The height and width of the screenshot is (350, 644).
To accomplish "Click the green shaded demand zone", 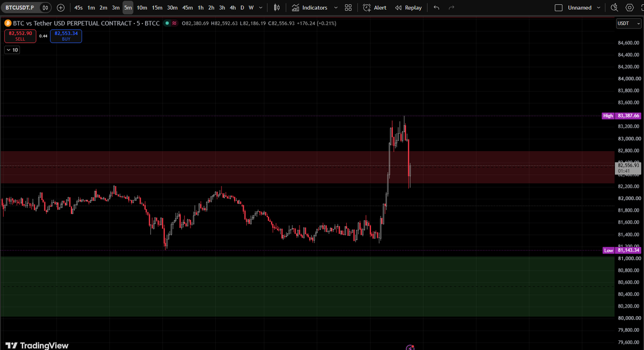I will click(307, 286).
